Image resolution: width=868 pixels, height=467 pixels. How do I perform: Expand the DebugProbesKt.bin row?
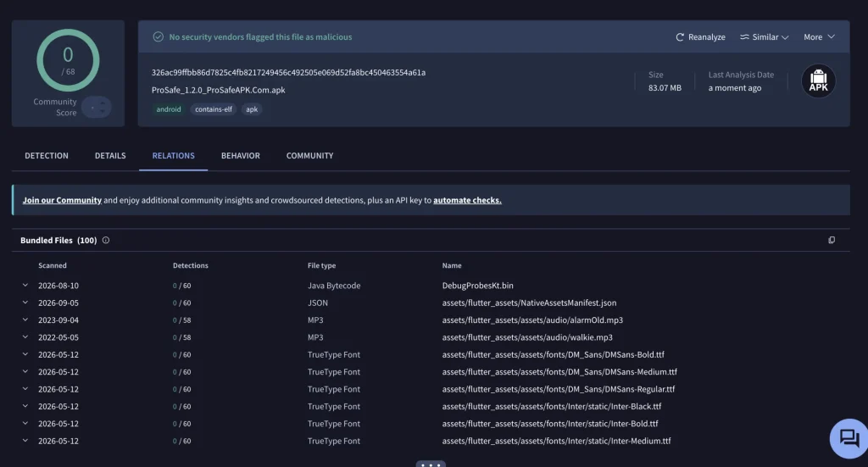click(25, 286)
